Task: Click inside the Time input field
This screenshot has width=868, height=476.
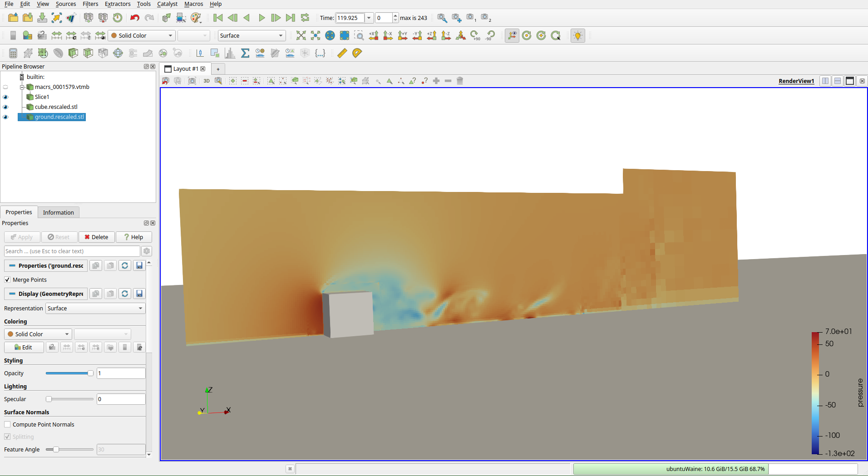Action: pos(350,18)
